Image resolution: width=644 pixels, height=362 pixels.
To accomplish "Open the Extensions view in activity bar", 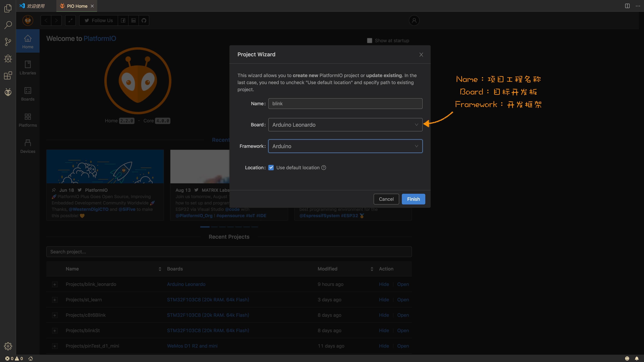I will tap(8, 75).
